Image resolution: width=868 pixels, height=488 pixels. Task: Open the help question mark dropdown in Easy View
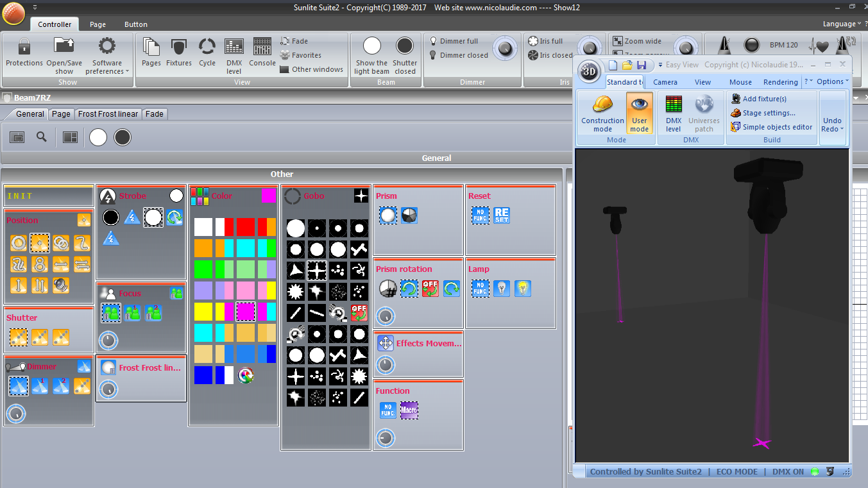[808, 81]
